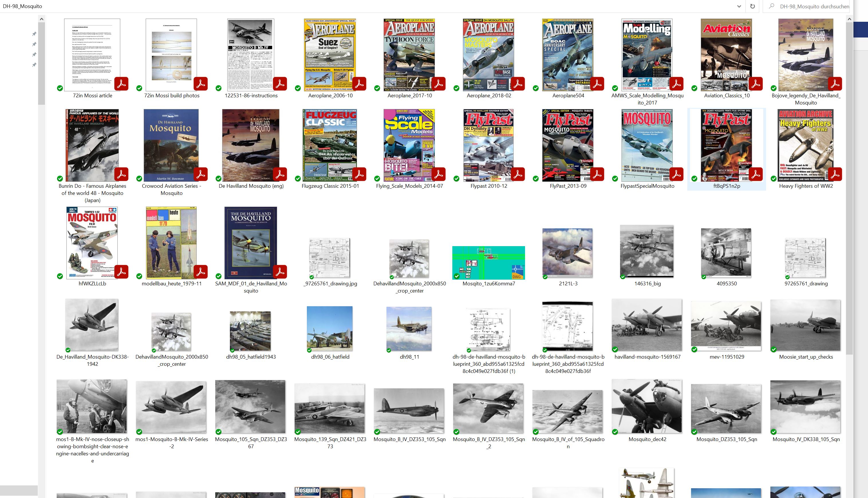This screenshot has height=498, width=868.
Task: Click the PDF badge on Aviation_Classics_10
Action: click(755, 84)
